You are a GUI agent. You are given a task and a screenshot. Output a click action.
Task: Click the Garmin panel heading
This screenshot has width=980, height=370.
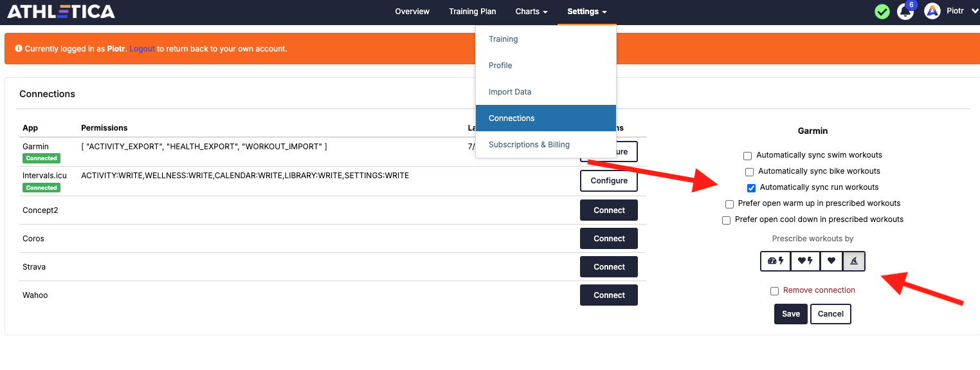tap(813, 131)
